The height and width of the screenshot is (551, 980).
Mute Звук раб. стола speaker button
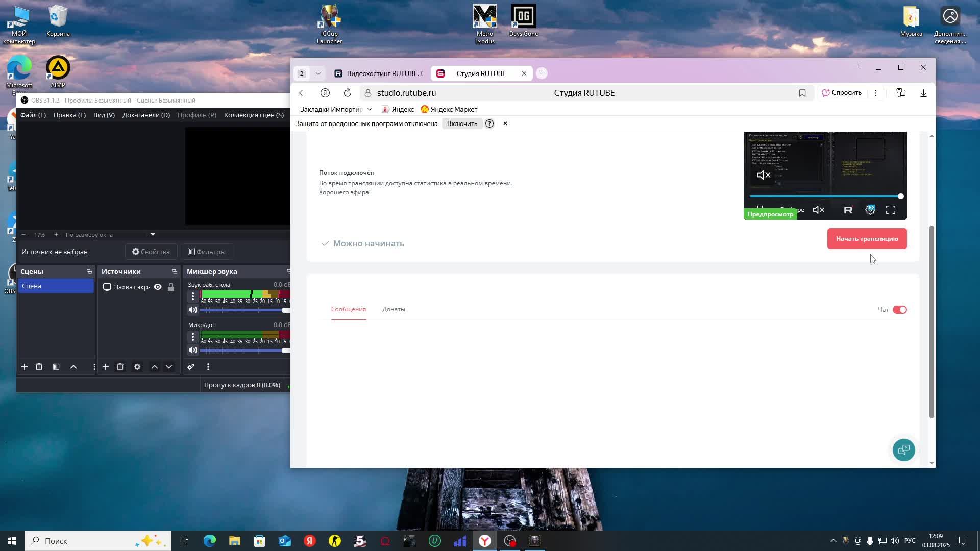point(192,310)
